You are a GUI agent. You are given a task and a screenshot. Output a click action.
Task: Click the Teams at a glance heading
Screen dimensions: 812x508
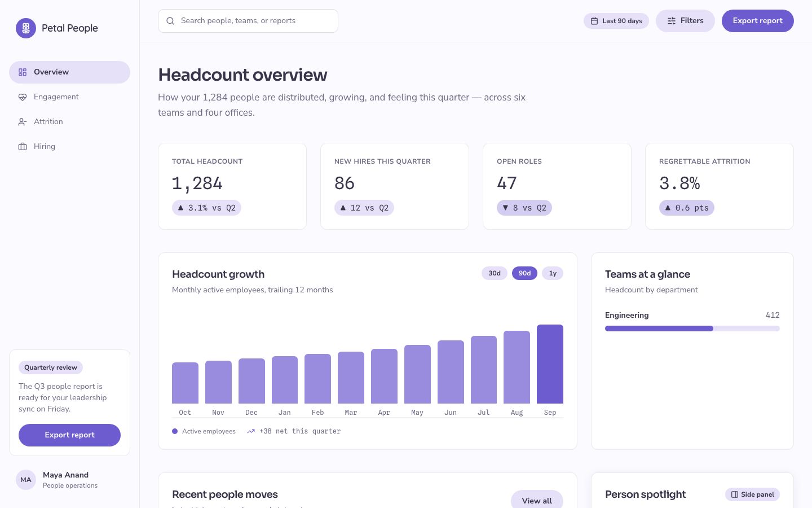647,274
